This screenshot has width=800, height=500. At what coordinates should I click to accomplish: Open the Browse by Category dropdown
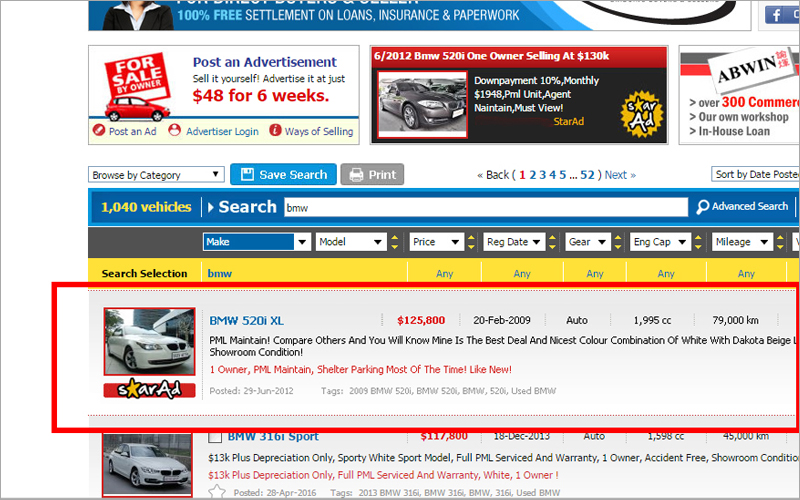click(x=156, y=174)
